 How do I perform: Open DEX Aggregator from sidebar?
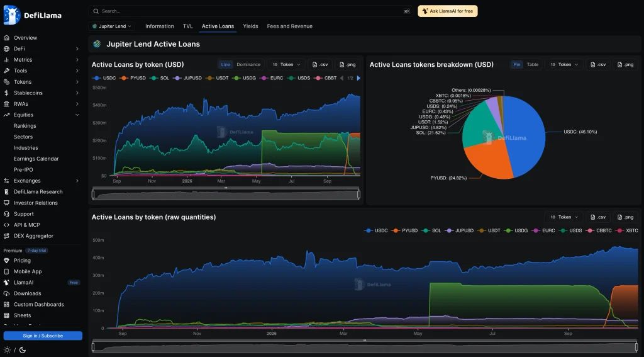coord(34,236)
